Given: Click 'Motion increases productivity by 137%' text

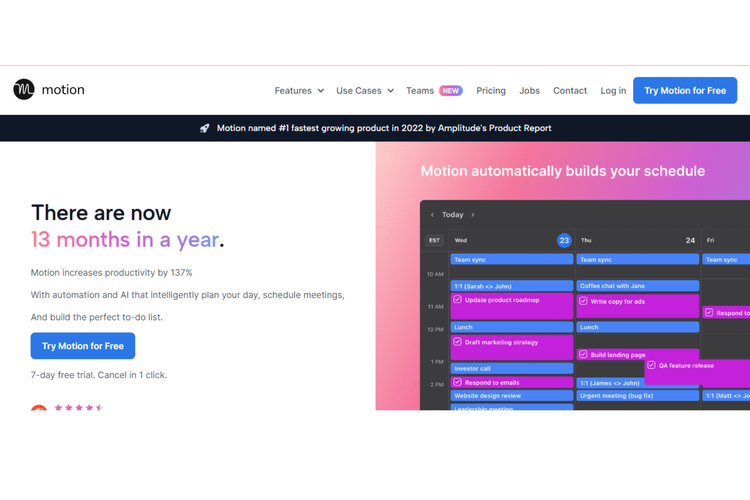Looking at the screenshot, I should tap(111, 273).
